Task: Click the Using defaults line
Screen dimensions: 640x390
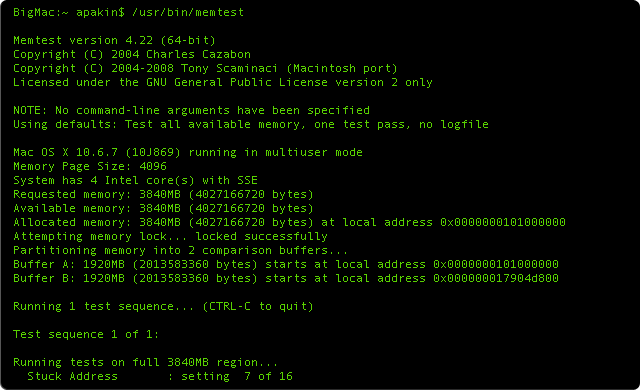Action: pyautogui.click(x=251, y=124)
